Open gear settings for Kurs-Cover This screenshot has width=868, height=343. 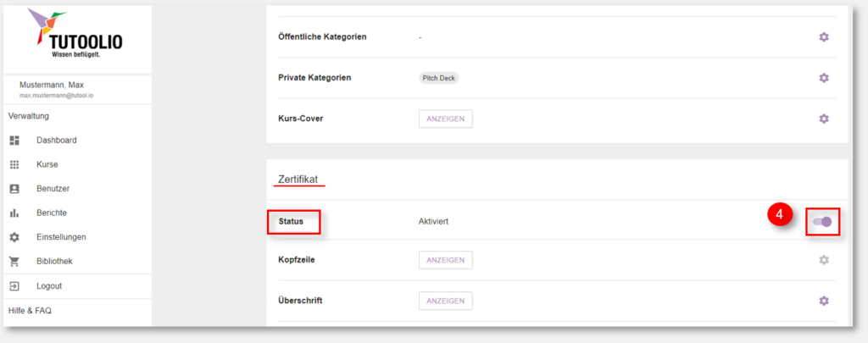[824, 119]
